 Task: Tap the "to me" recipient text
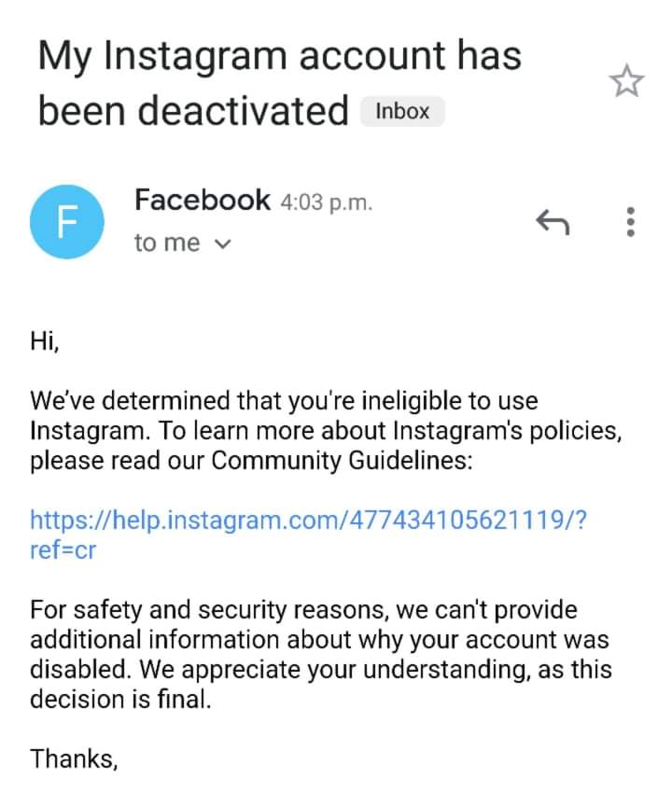pyautogui.click(x=167, y=243)
